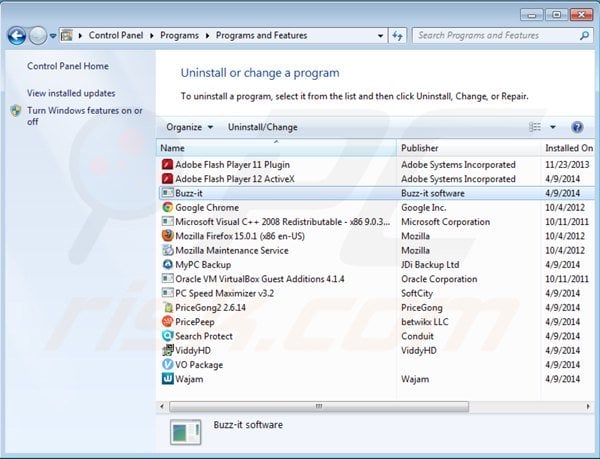Click the greyed Forward navigation arrow
600x459 pixels.
(x=38, y=36)
